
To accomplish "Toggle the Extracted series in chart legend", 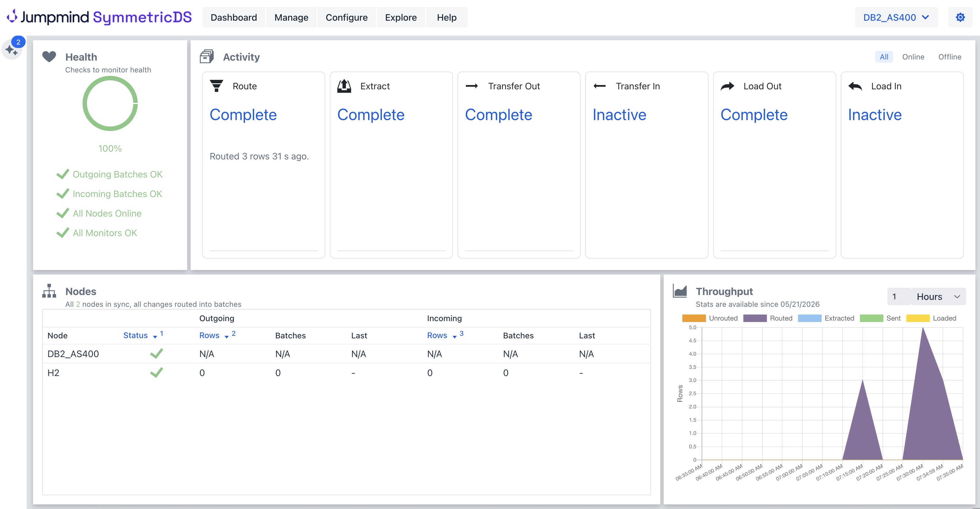I will [826, 318].
